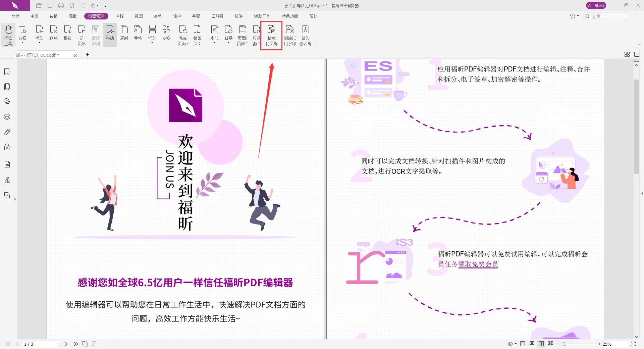Click the highlighted 格式化页码 icon
Image resolution: width=644 pixels, height=349 pixels.
coord(271,35)
